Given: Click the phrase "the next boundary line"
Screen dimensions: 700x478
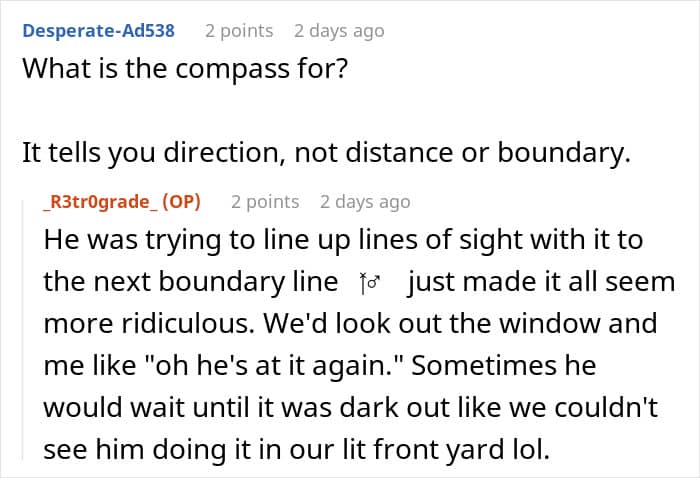Looking at the screenshot, I should [190, 283].
